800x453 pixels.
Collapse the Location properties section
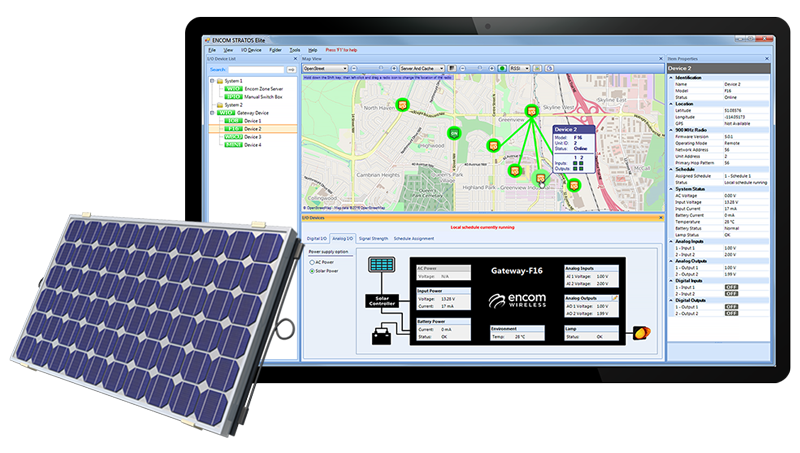pos(671,104)
